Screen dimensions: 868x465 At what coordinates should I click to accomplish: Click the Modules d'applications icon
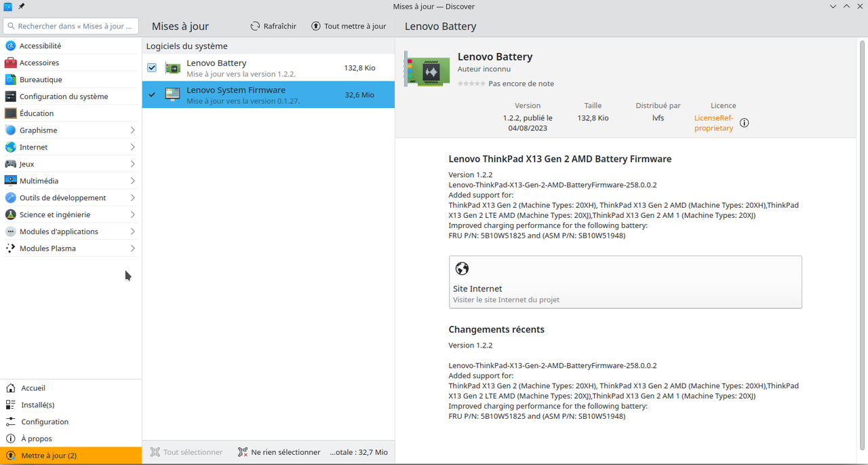pos(10,231)
